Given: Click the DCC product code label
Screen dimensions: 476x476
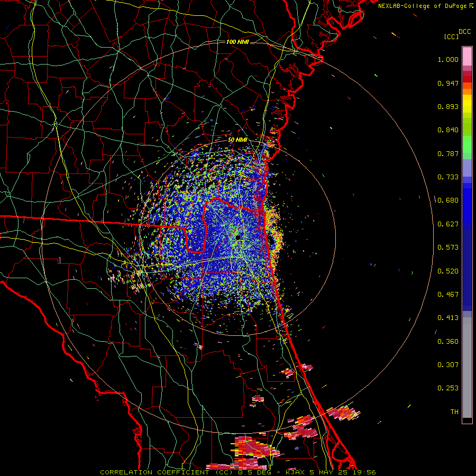Looking at the screenshot, I should coord(464,32).
